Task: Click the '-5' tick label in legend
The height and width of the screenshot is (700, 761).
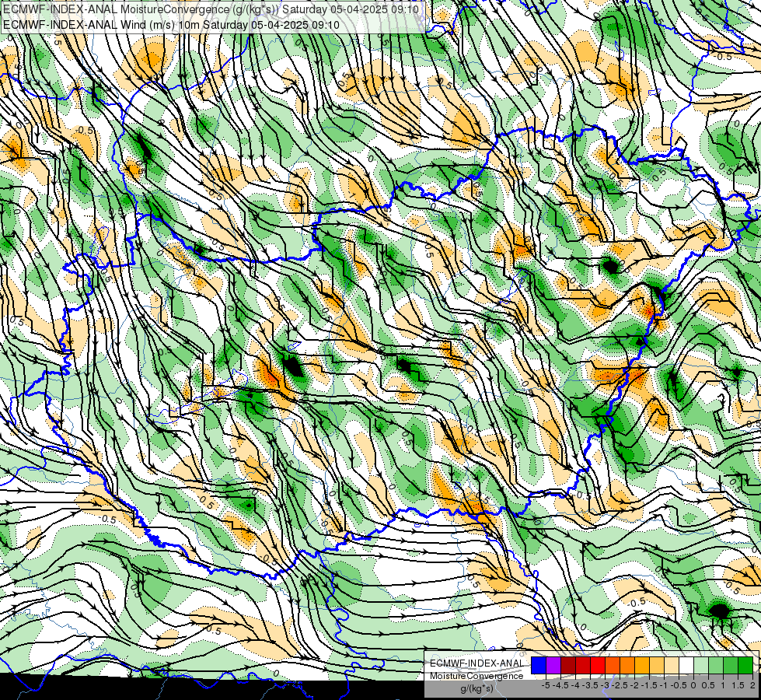Action: [x=546, y=685]
